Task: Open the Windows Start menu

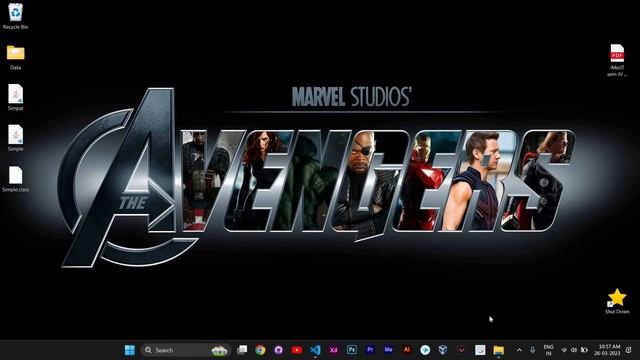Action: click(130, 350)
